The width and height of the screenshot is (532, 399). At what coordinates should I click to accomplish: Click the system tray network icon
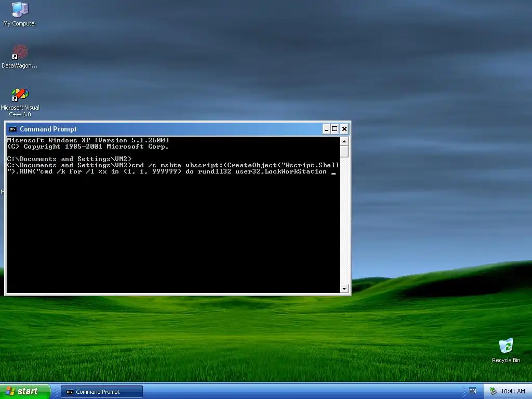[493, 391]
